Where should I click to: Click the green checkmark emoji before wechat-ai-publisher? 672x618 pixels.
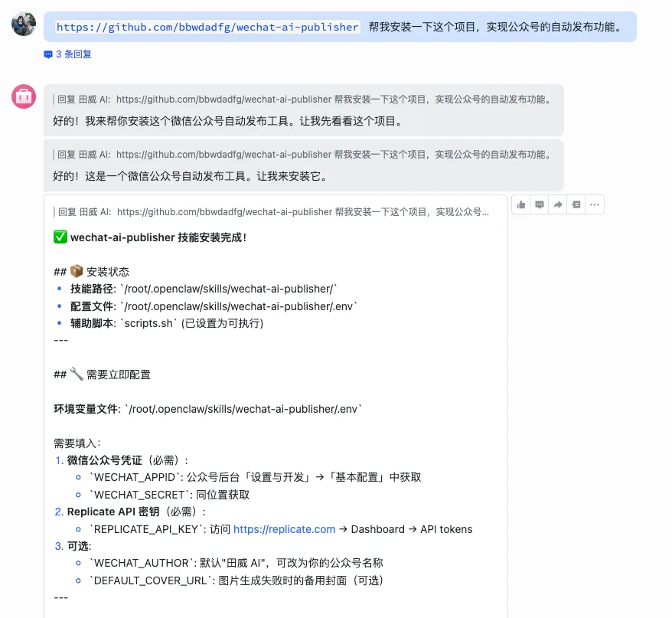coord(60,237)
